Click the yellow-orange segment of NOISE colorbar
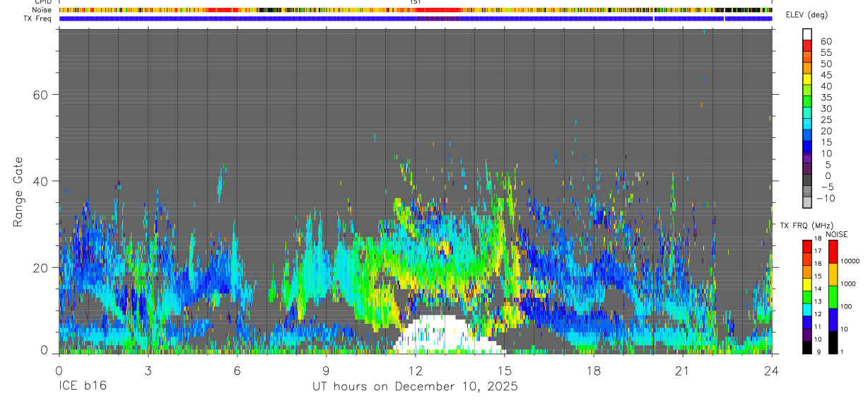Screen dimensions: 868x401 833,274
